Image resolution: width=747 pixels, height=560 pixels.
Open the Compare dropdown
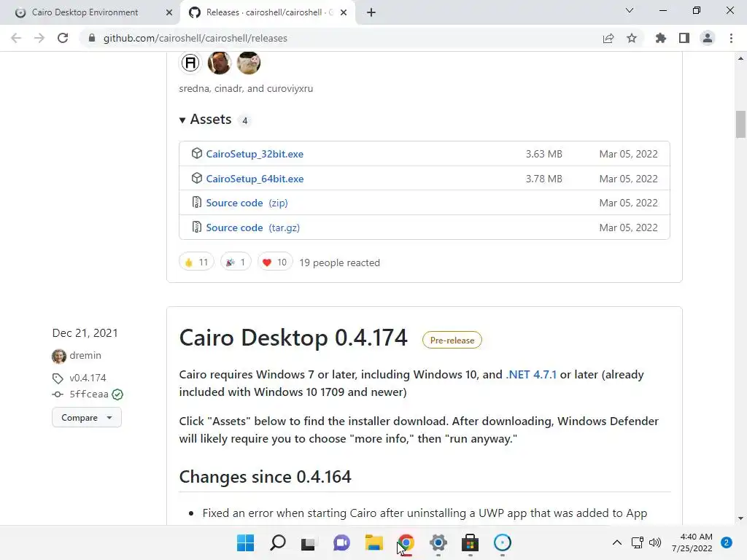(87, 418)
